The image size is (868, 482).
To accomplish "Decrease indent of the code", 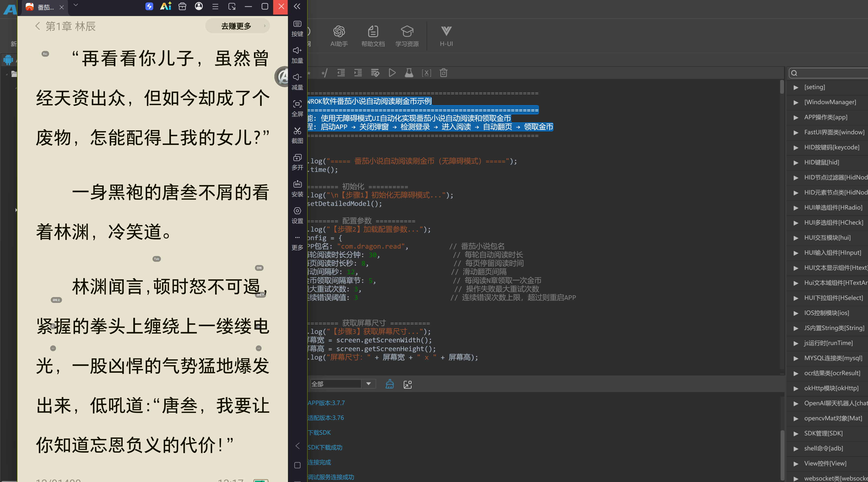I will tap(341, 73).
